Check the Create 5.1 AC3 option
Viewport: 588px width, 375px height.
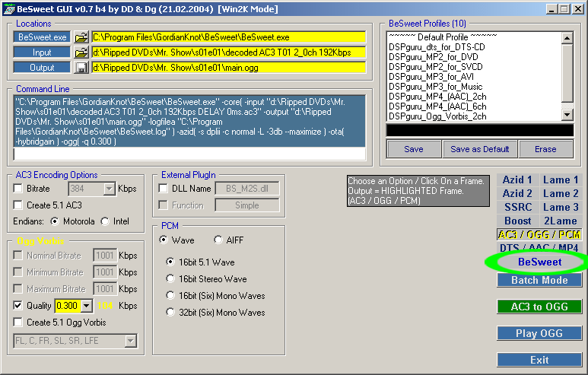pos(18,205)
